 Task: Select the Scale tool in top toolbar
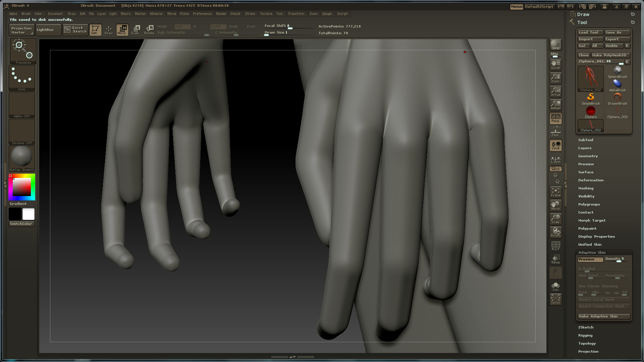[135, 29]
